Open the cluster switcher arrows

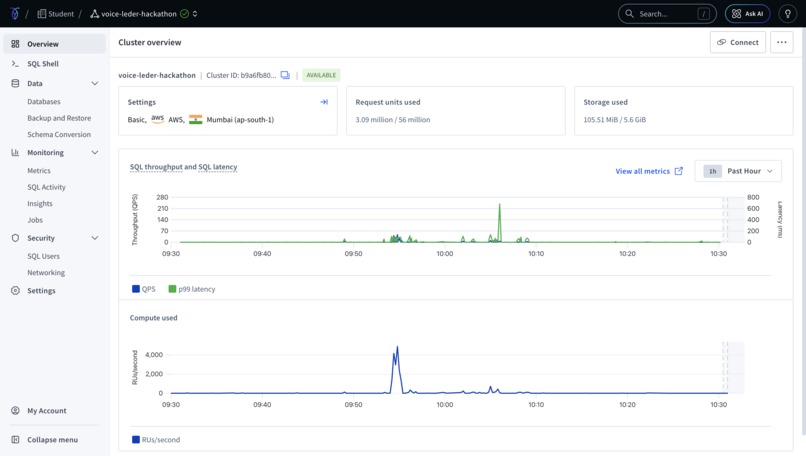pos(195,14)
